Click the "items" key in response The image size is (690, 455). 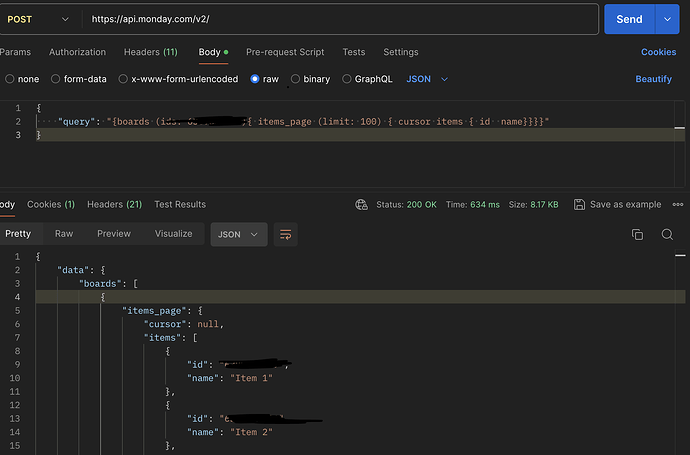coord(162,338)
